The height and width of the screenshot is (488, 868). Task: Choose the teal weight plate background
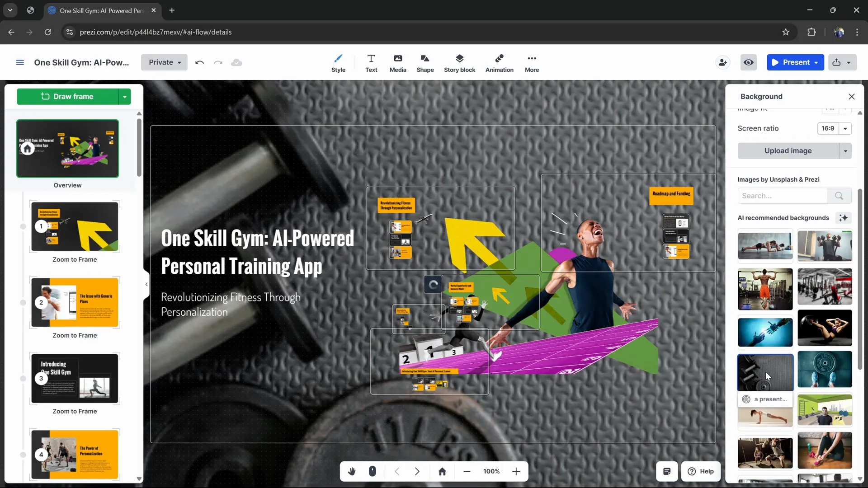point(825,369)
